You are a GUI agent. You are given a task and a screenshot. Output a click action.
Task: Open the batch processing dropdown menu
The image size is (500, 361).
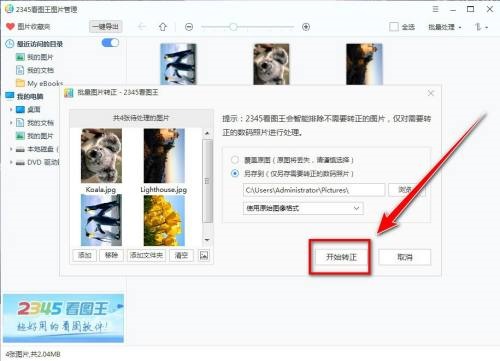[x=445, y=27]
